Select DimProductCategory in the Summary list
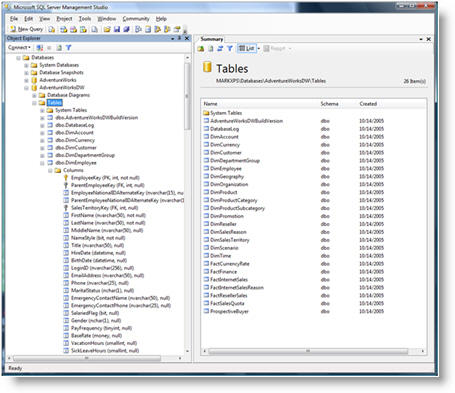 tap(234, 200)
